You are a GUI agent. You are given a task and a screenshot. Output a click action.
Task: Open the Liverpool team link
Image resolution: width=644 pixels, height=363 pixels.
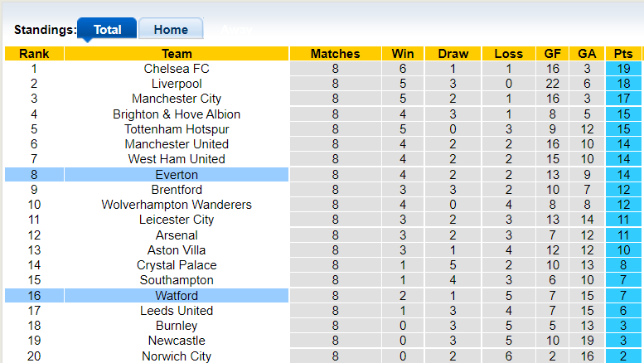[x=177, y=84]
